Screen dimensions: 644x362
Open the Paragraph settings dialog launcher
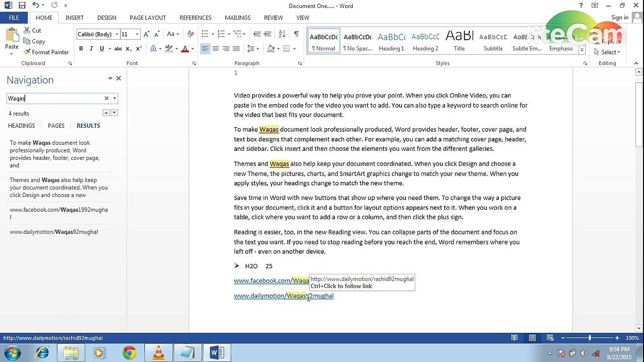click(x=300, y=63)
